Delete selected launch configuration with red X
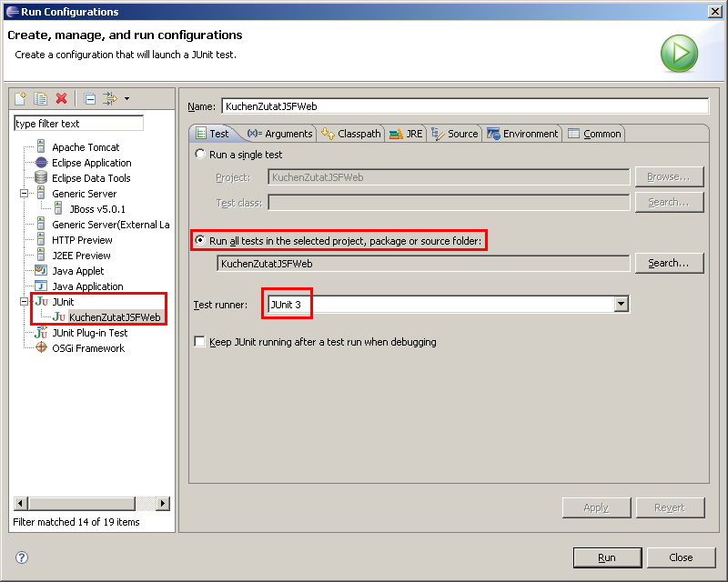Image resolution: width=728 pixels, height=582 pixels. click(x=61, y=98)
